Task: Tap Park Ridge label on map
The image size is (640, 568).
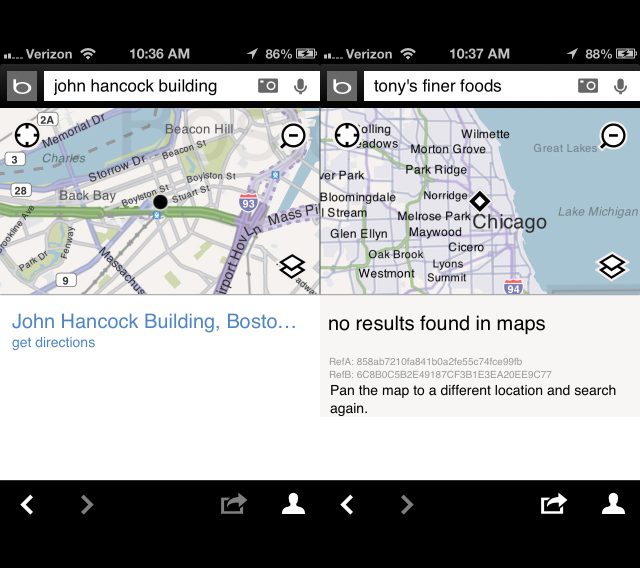Action: click(436, 169)
